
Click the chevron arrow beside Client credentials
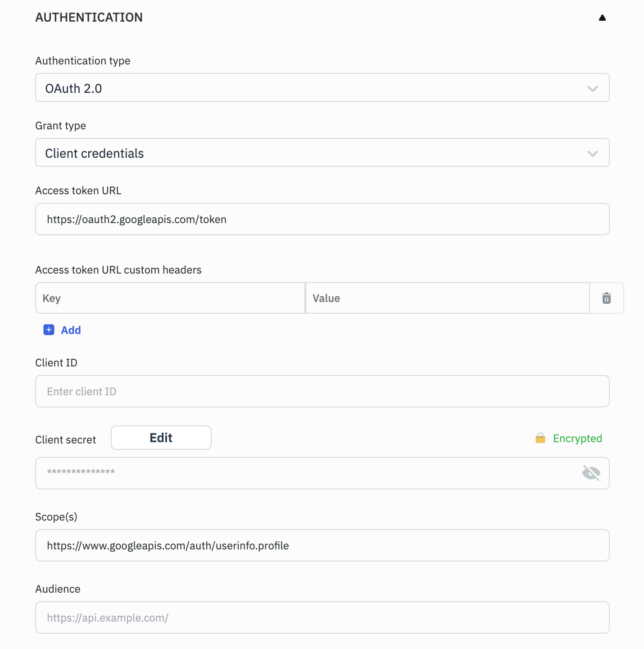click(592, 154)
